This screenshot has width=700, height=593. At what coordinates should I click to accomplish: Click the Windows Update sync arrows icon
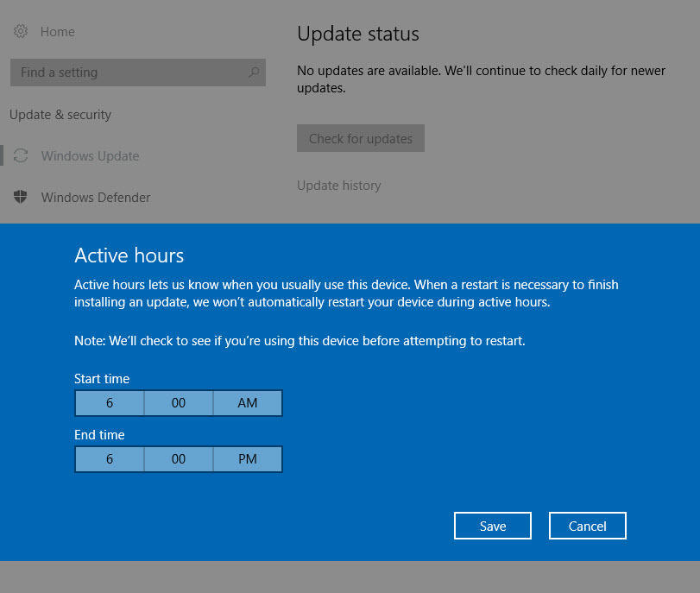(21, 156)
